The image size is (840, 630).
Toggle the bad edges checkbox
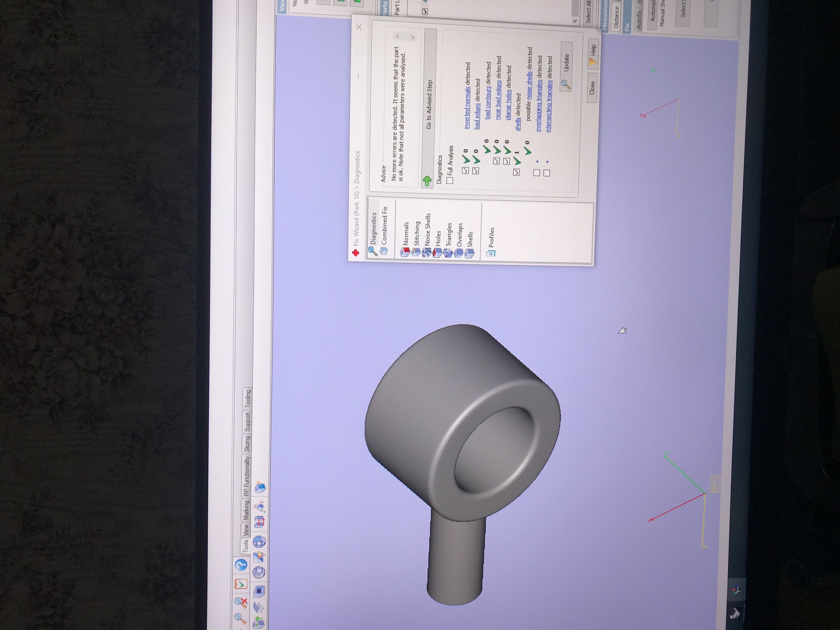click(475, 170)
